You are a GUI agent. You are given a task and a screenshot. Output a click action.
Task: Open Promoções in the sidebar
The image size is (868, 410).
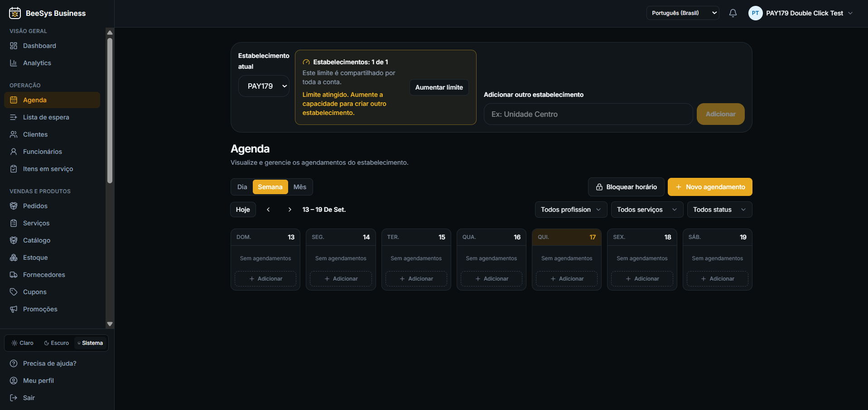pyautogui.click(x=52, y=309)
